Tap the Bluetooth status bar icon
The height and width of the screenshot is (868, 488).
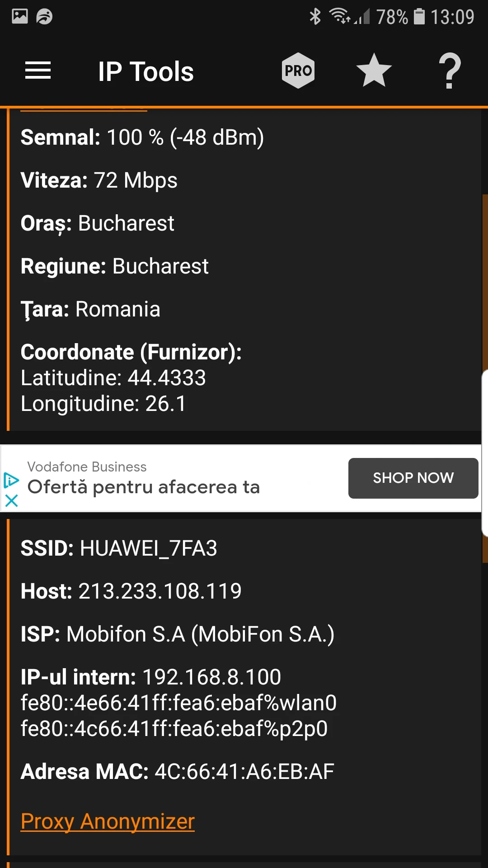click(x=315, y=17)
